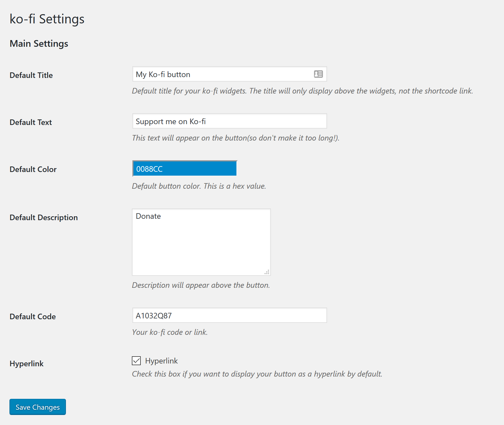Click the help text starting 'Default title for your ko-fi widgets'
The height and width of the screenshot is (425, 504).
coord(303,91)
